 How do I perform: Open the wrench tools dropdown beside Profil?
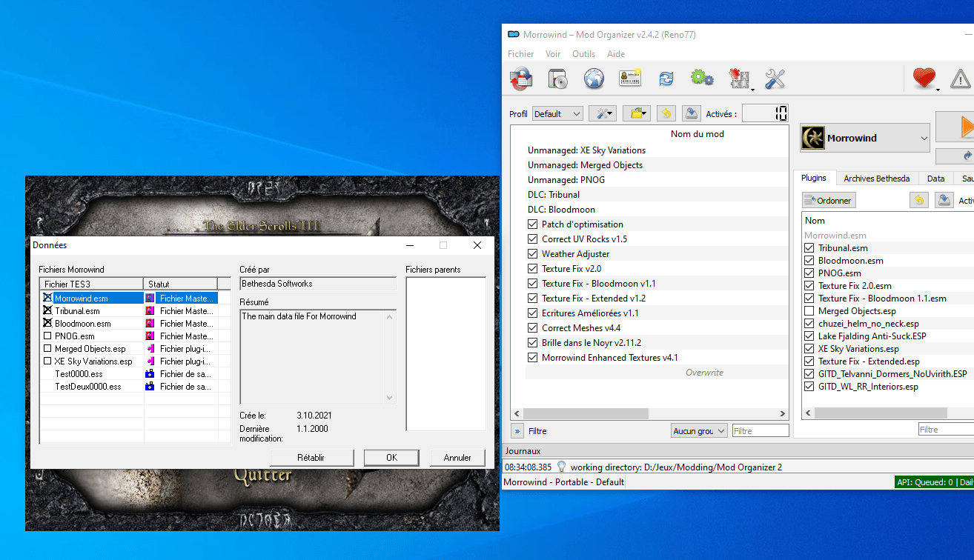(602, 113)
